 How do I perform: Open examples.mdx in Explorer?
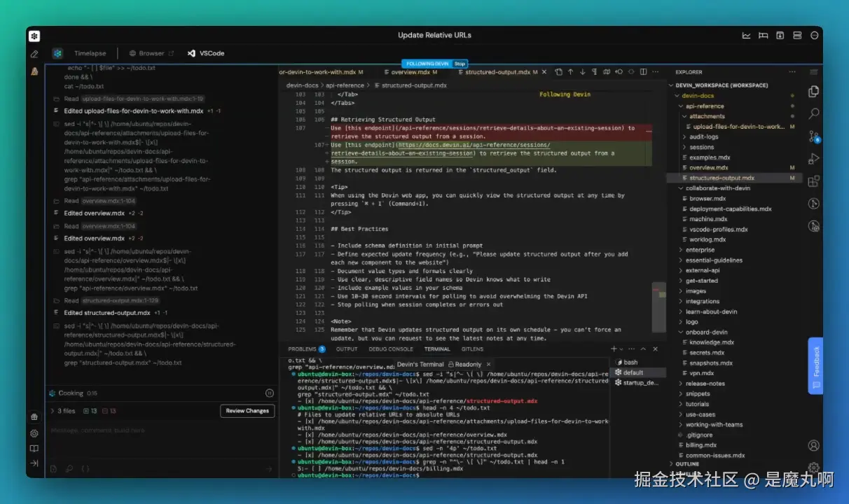pyautogui.click(x=710, y=157)
